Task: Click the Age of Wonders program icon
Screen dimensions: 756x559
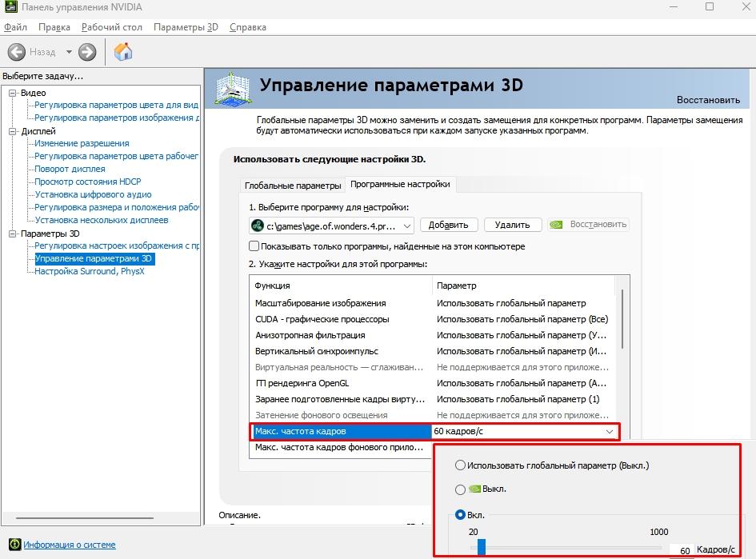Action: [x=258, y=225]
